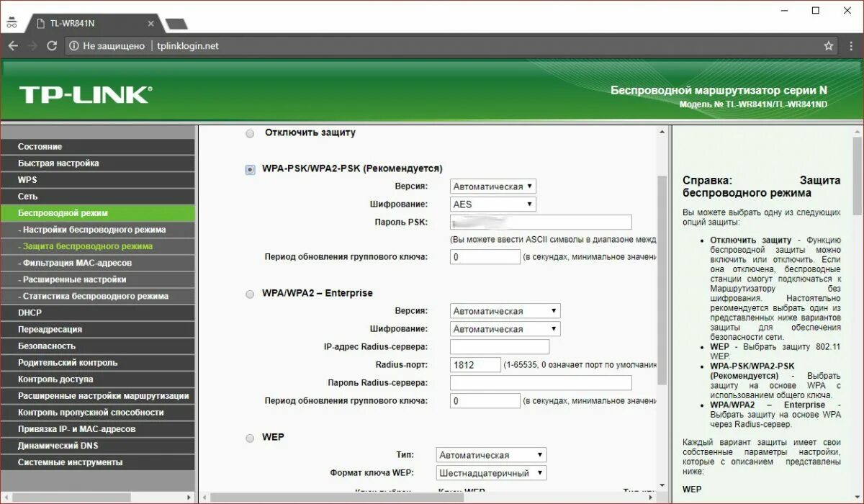Open 'Расширенные настройки' submenu
The width and height of the screenshot is (864, 504).
[98, 279]
